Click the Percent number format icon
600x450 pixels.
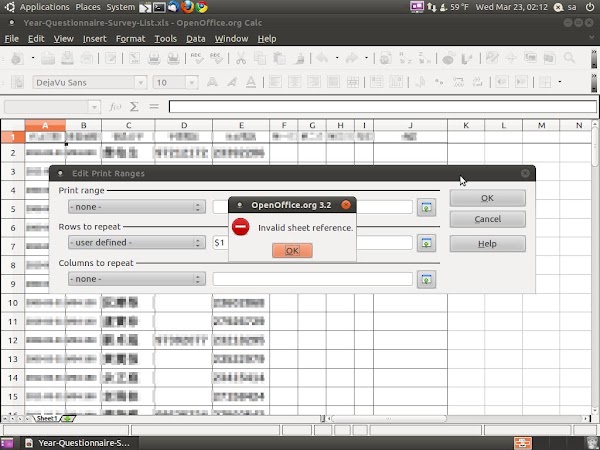coord(439,82)
